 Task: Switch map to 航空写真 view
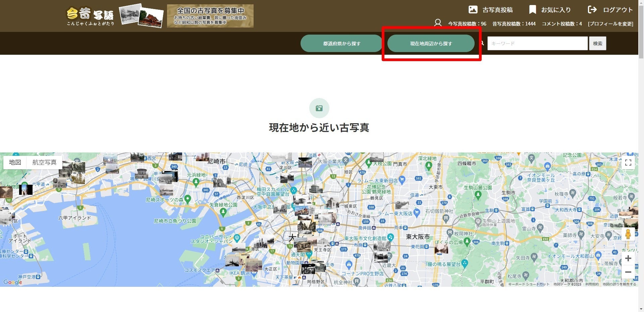coord(44,163)
